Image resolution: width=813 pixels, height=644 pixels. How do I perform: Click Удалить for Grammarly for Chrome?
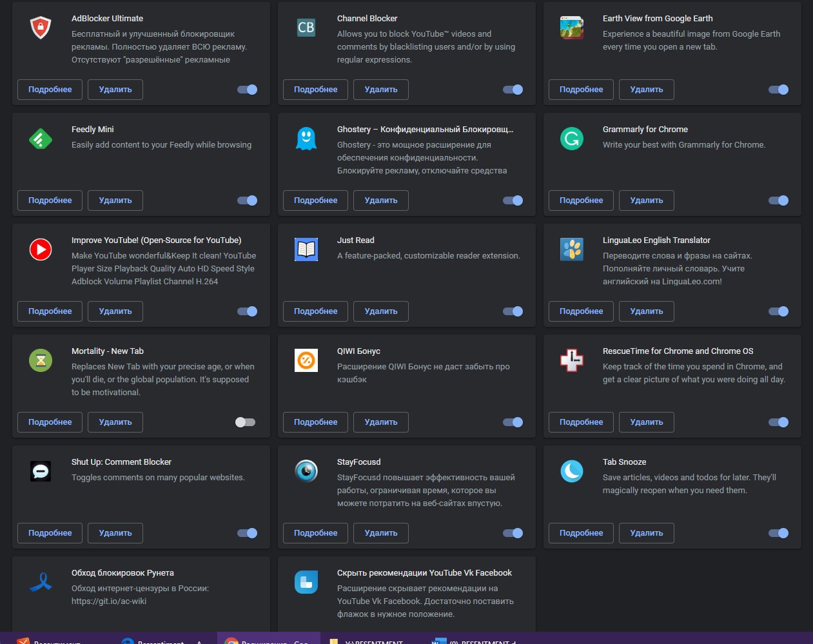(647, 200)
